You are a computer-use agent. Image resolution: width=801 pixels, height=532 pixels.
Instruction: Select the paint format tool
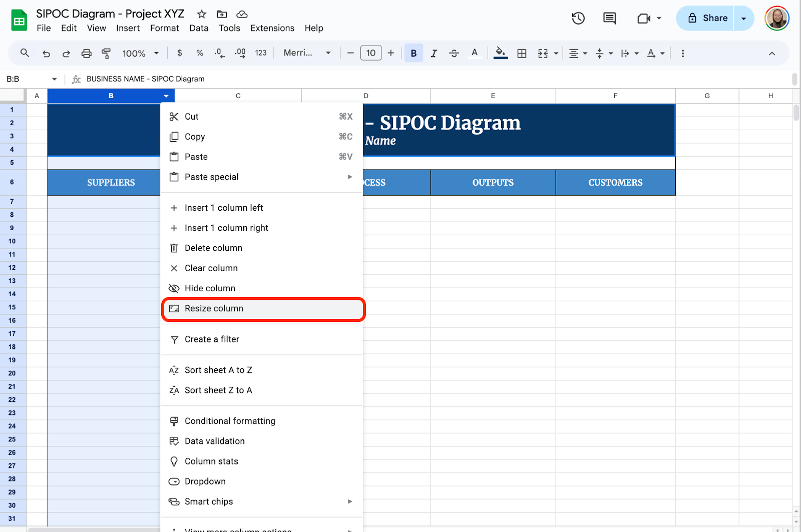click(106, 53)
